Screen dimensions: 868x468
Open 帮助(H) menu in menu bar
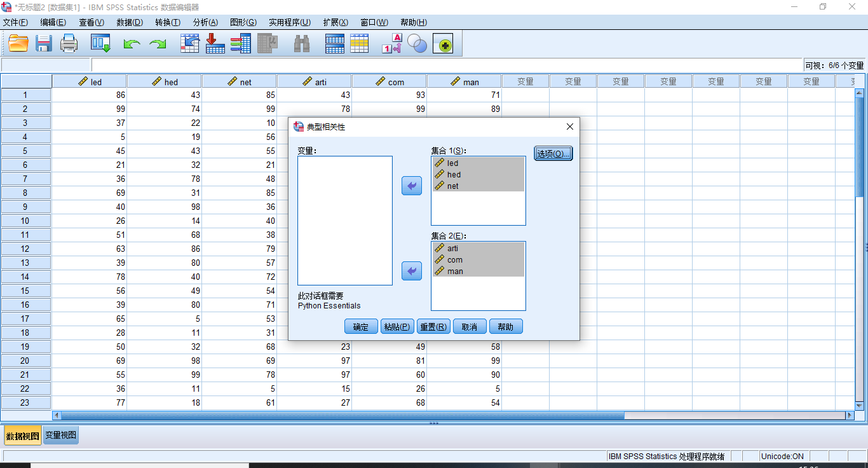tap(414, 22)
